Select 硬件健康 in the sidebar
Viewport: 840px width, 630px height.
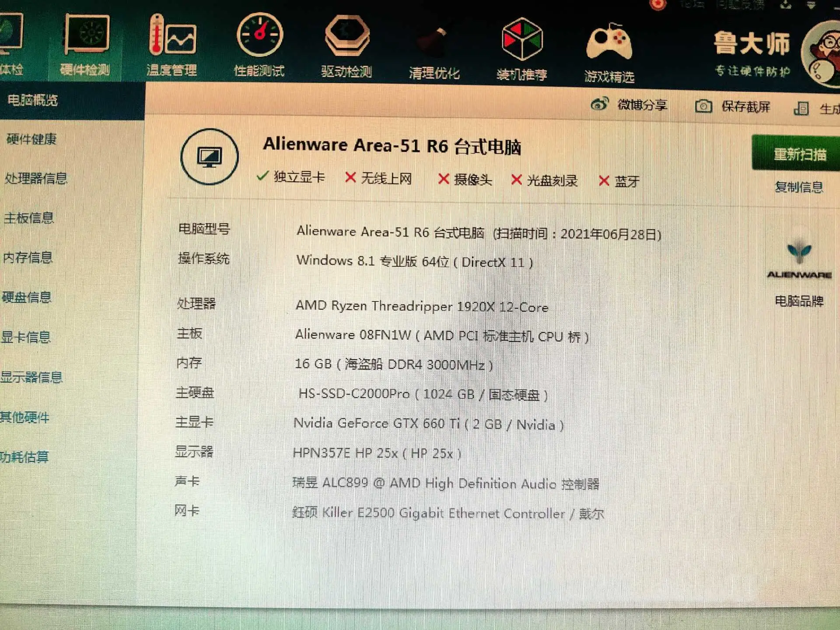point(31,139)
